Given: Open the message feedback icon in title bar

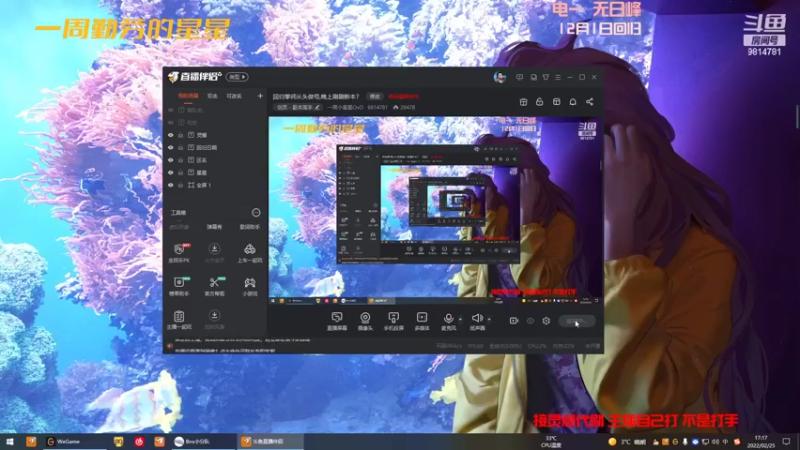Looking at the screenshot, I should [x=519, y=77].
